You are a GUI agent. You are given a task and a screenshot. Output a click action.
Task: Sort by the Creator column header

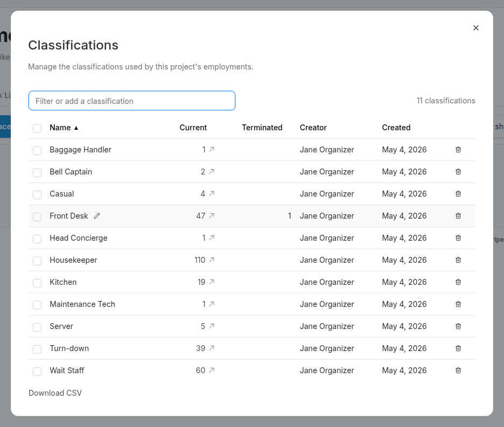[313, 128]
